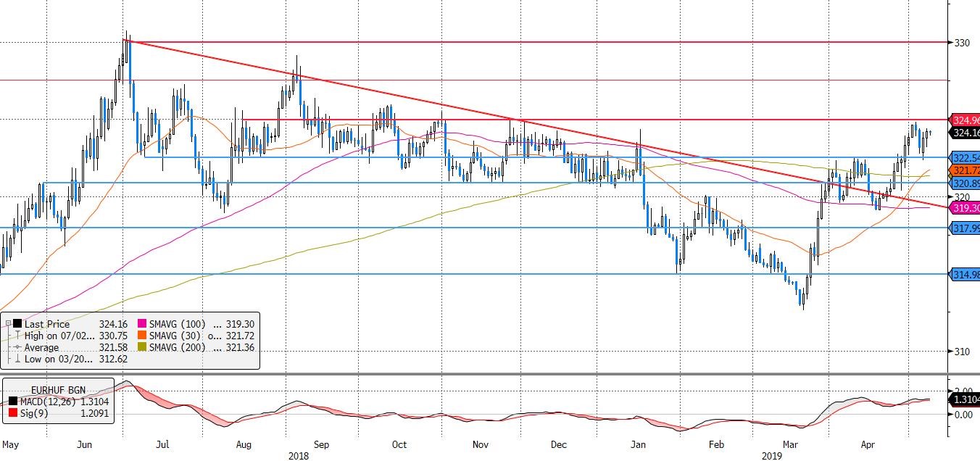The width and height of the screenshot is (980, 461).
Task: Click the Average marker icon in legend
Action: (x=17, y=348)
